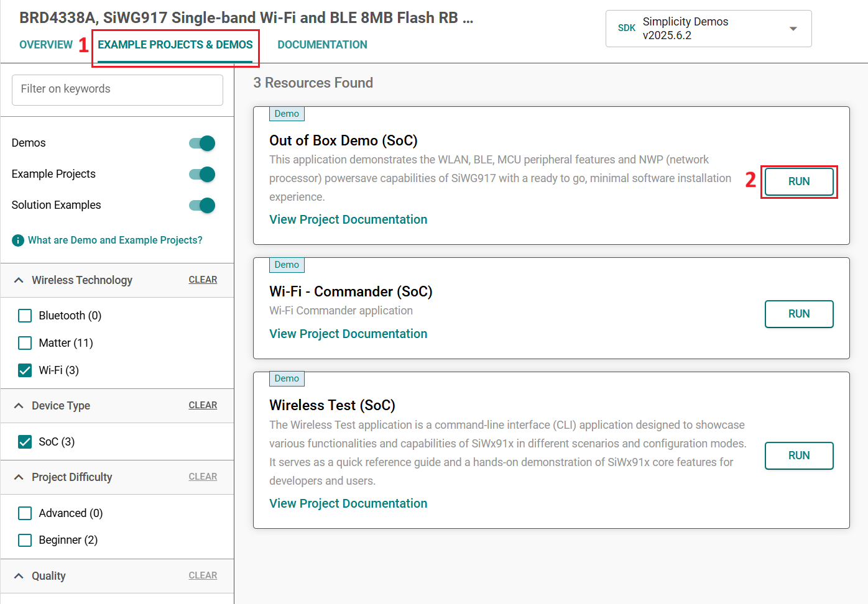Screen dimensions: 868x604
Task: Run the Out of Box Demo
Action: tap(798, 181)
